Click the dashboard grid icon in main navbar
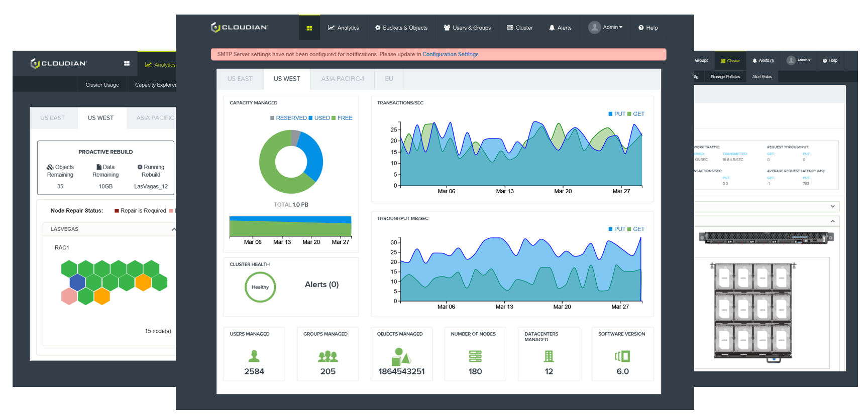The image size is (868, 414). pos(309,28)
